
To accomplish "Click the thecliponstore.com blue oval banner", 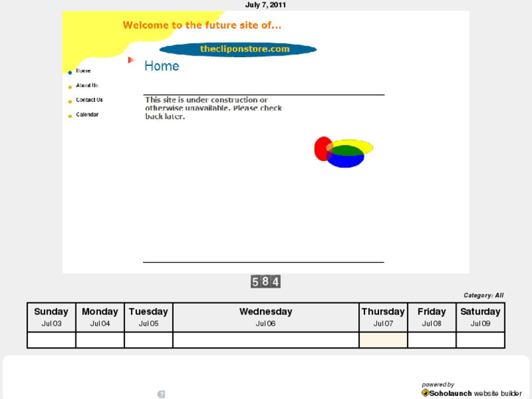I will click(238, 49).
